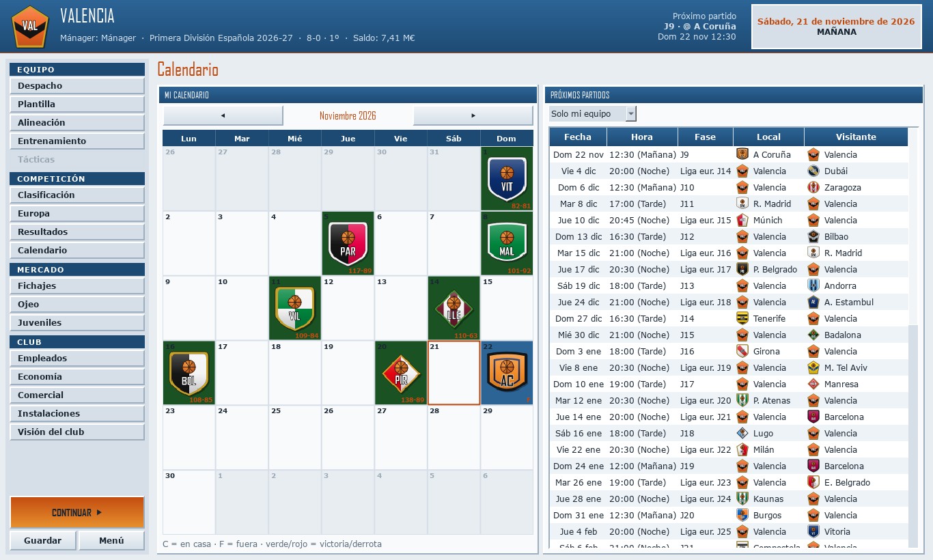Open the PIR match on November 20
Viewport: 933px width, 560px height.
(401, 373)
